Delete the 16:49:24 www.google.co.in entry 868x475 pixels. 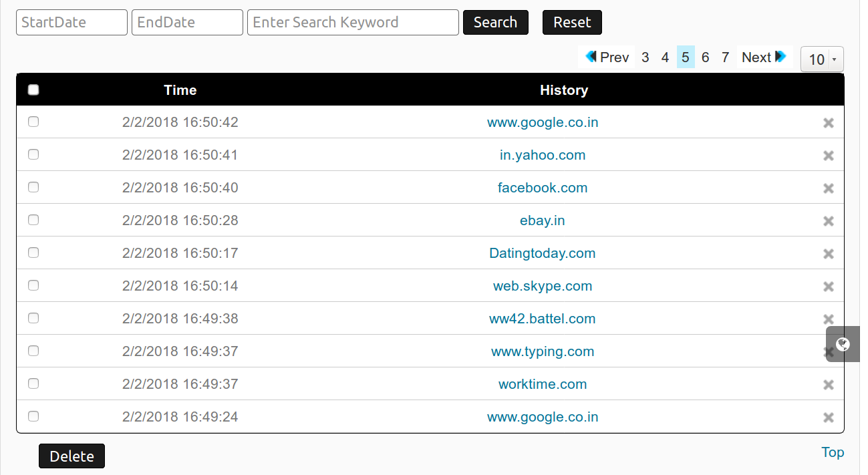coord(829,418)
